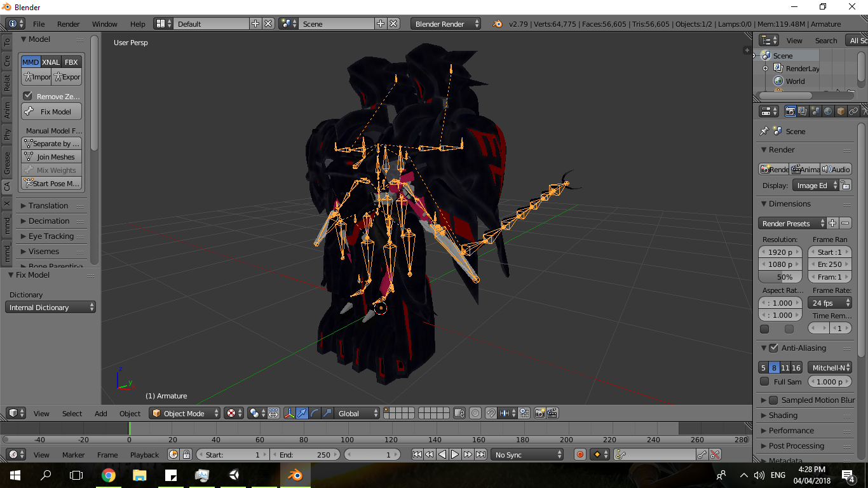Toggle the 3D manipulator axes icon
Image resolution: width=868 pixels, height=488 pixels.
(x=290, y=413)
